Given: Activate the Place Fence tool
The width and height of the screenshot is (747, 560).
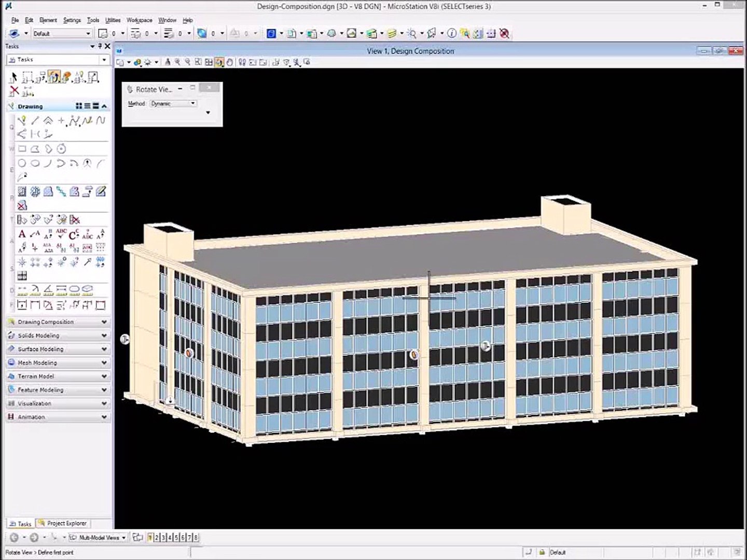Looking at the screenshot, I should 27,77.
